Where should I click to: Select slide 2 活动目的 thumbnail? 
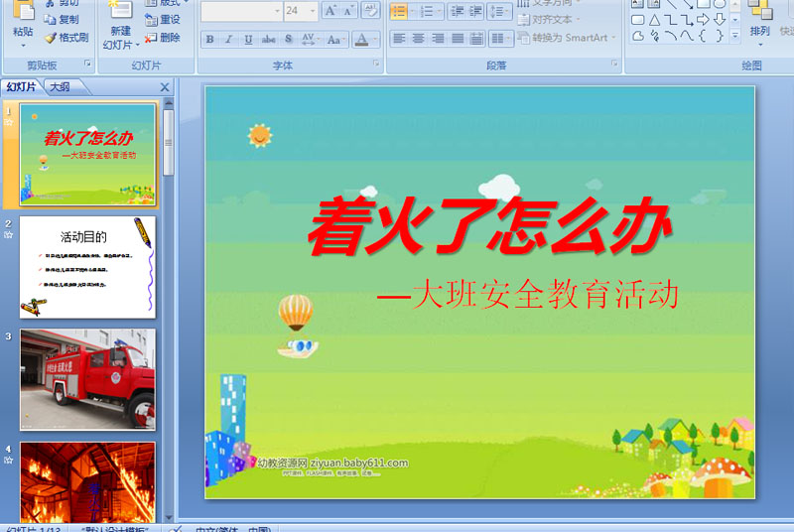(x=87, y=267)
